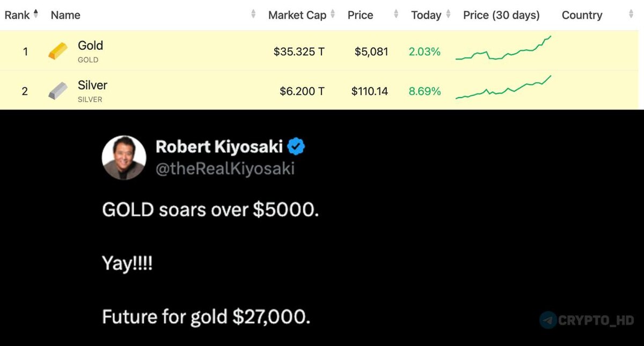Sort the Name column arrows
This screenshot has width=644, height=346.
253,14
